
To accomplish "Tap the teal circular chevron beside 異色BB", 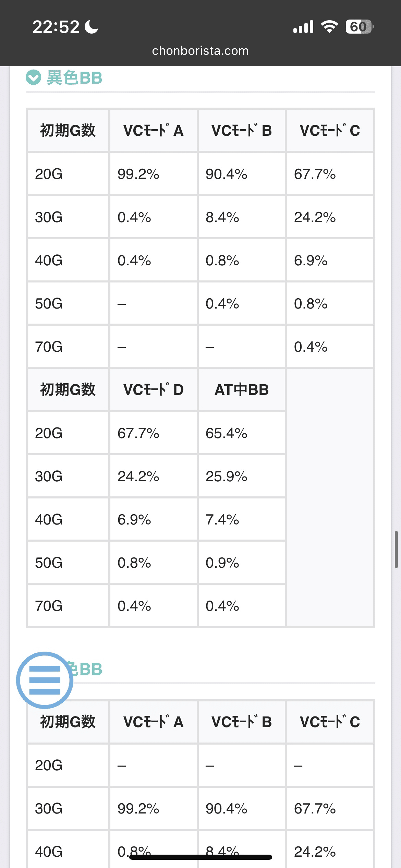I will [x=33, y=78].
